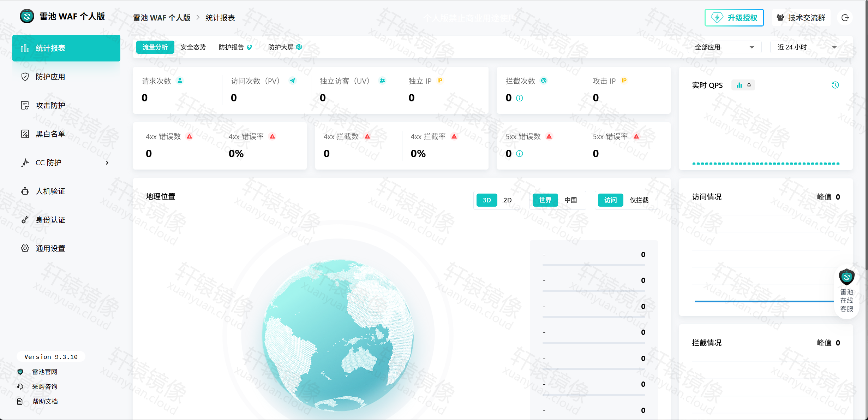This screenshot has width=868, height=420.
Task: Open the 全部应用 dropdown
Action: (x=724, y=47)
